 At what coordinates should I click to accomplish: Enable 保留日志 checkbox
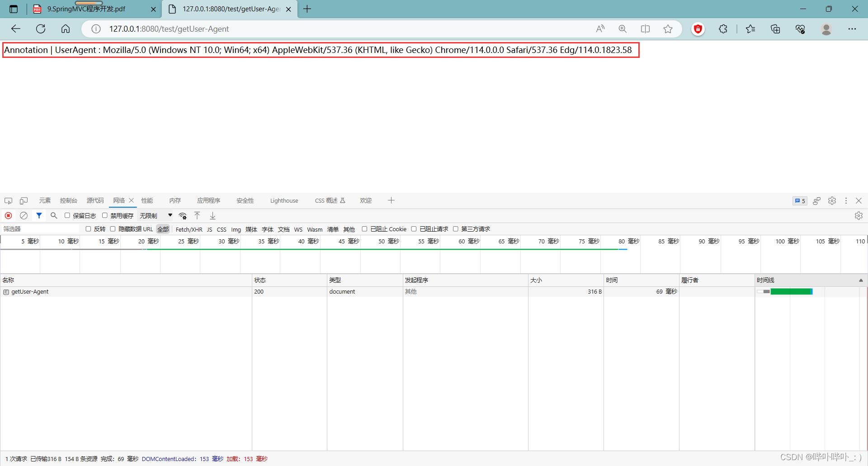tap(67, 215)
